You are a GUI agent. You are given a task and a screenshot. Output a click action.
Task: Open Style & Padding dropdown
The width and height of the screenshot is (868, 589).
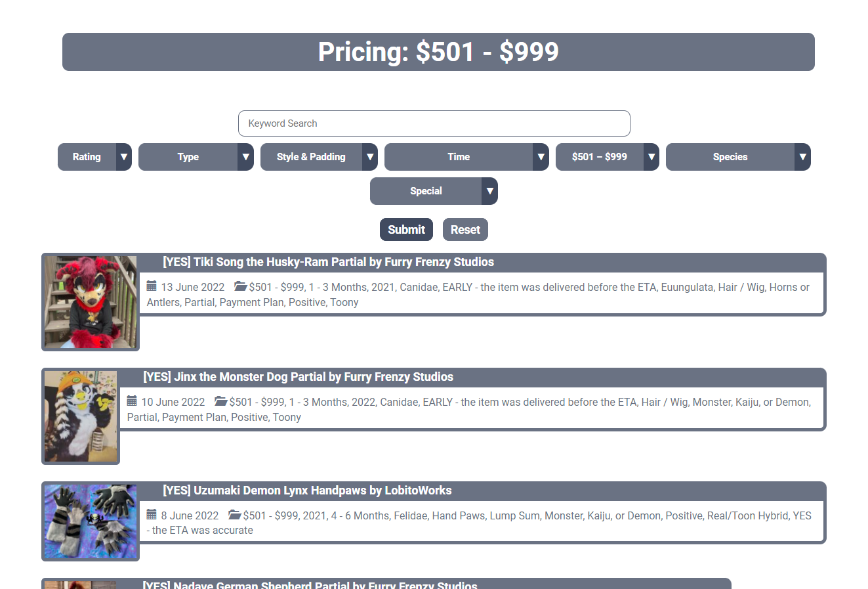coord(370,157)
